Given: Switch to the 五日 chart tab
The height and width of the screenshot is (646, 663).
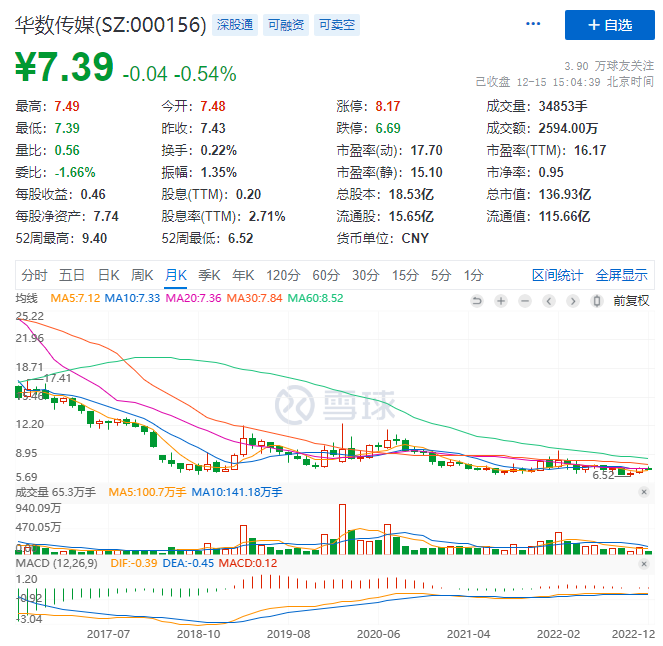Looking at the screenshot, I should click(x=71, y=275).
